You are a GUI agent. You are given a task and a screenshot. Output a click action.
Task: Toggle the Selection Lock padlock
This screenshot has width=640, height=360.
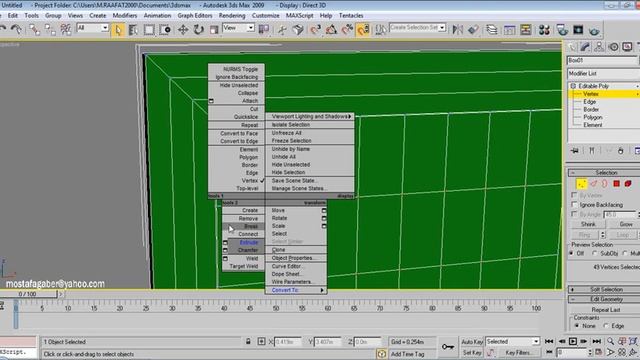[248, 341]
